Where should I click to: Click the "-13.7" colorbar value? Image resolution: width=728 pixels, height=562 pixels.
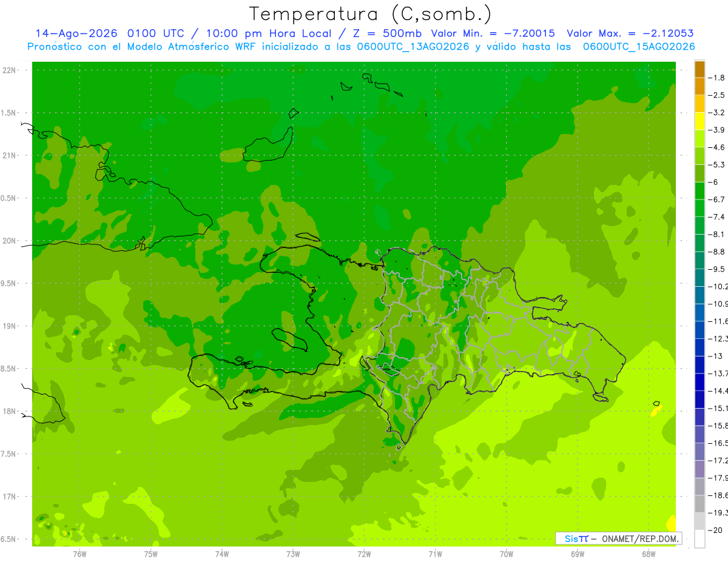718,373
